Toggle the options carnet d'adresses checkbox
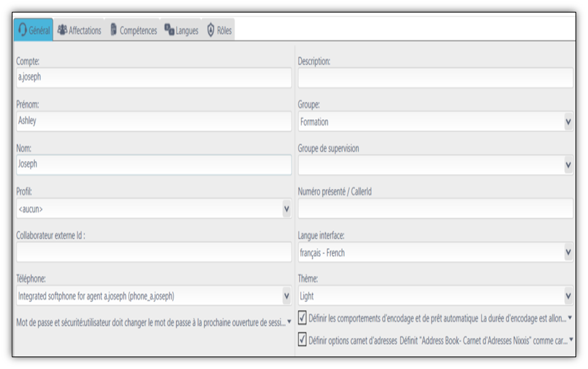The image size is (588, 369). (302, 340)
